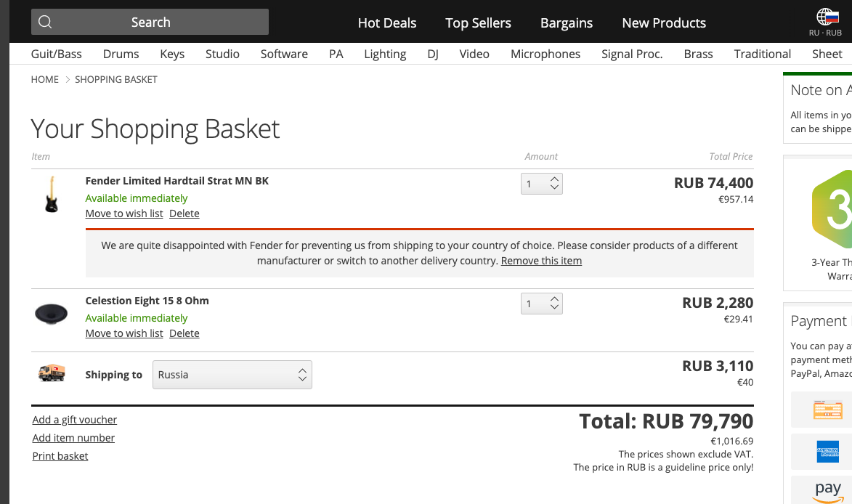Open the Sheet category
The image size is (852, 504).
[x=827, y=54]
